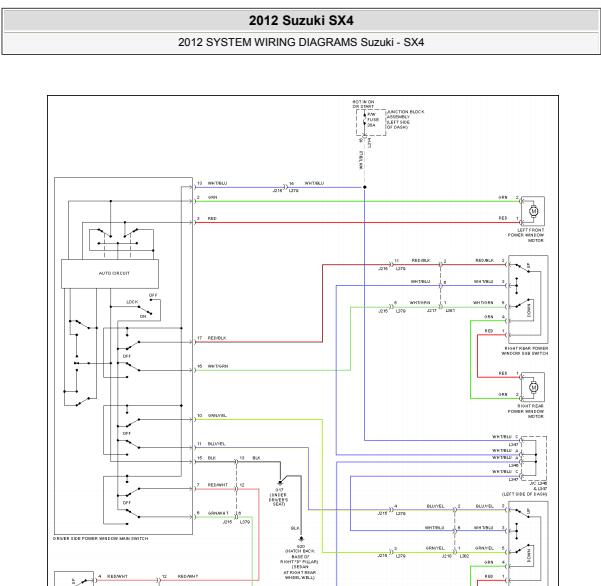
Task: Click the "2012 SYSTEM WIRING DIAGRAMS Suzuki - SX4" subtitle
Action: [x=301, y=42]
